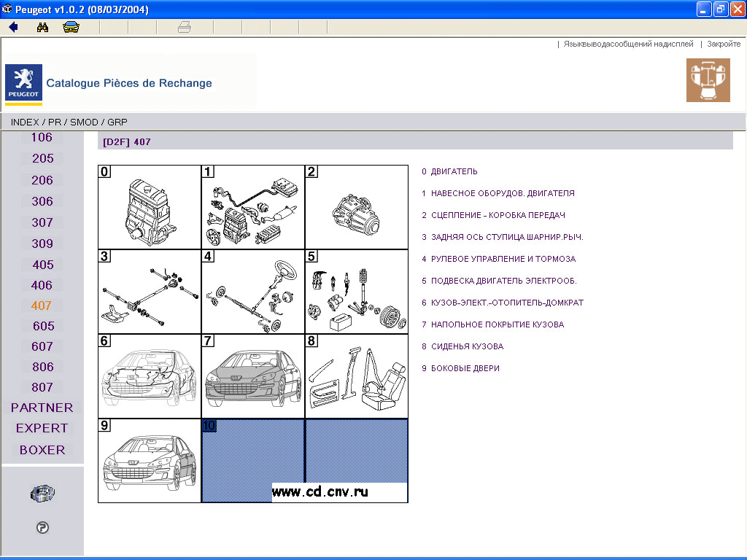The width and height of the screenshot is (747, 560).
Task: Click the 0 ДВИГАТЕЛЬ list entry
Action: pyautogui.click(x=449, y=171)
